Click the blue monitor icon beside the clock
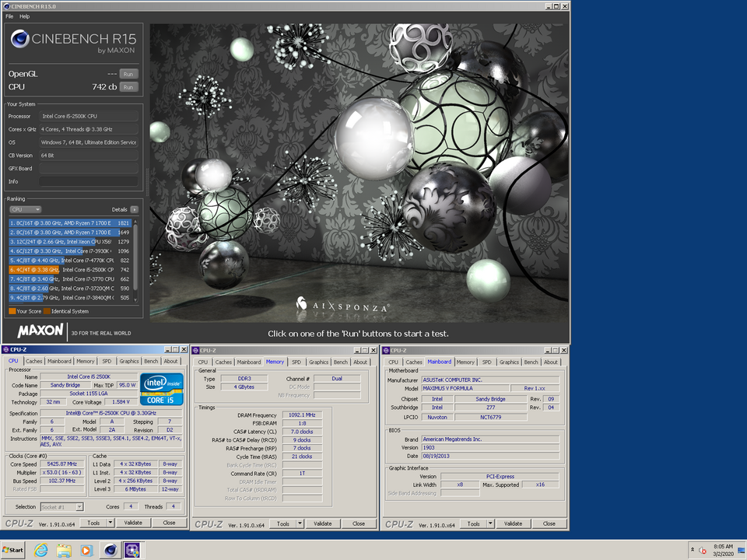747x560 pixels. [x=742, y=551]
